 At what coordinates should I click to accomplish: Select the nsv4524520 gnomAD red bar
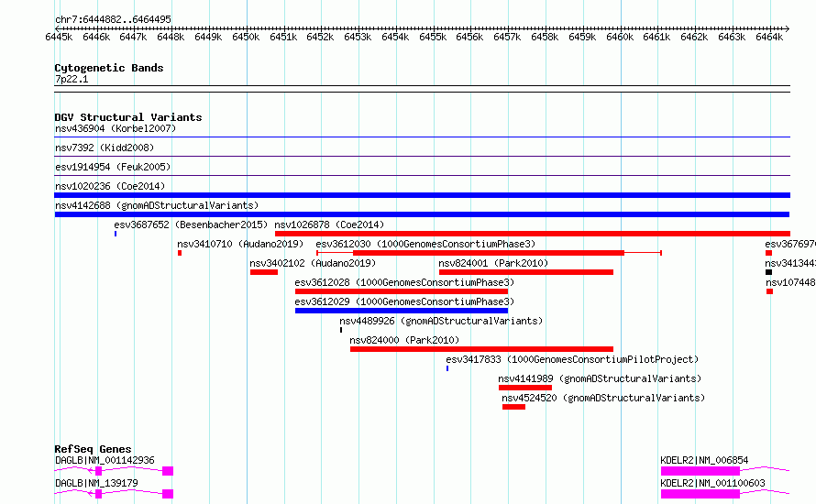513,407
